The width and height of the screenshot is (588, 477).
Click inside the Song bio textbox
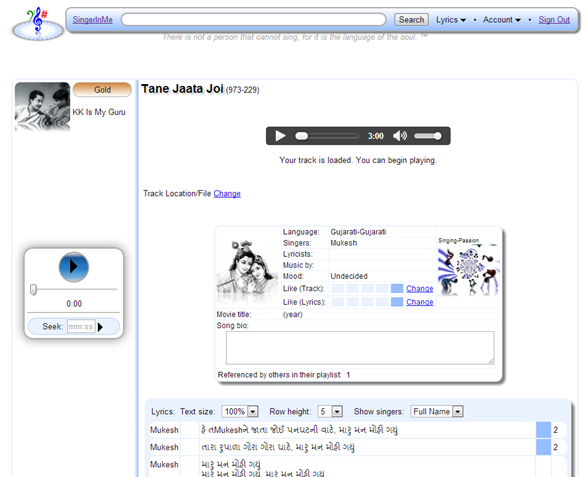pyautogui.click(x=360, y=348)
